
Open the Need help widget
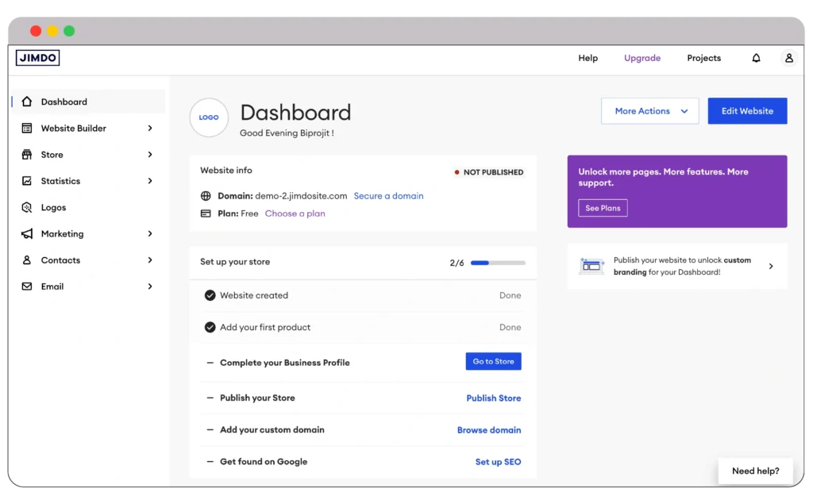(755, 470)
